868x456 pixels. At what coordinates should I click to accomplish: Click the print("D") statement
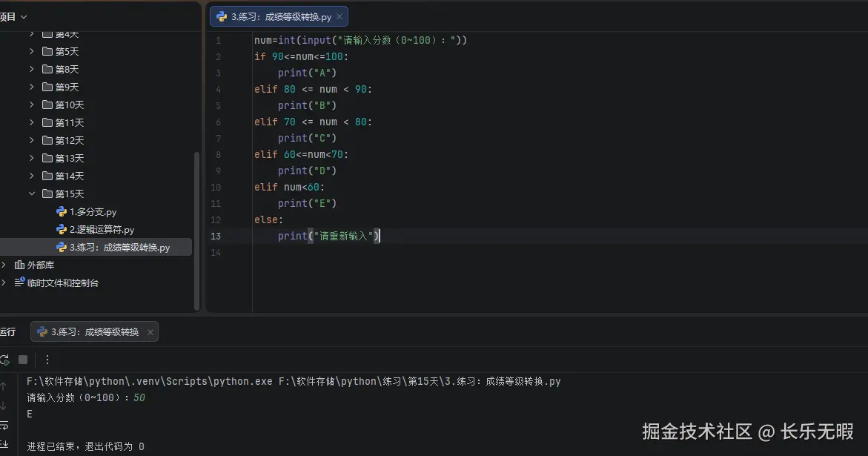[307, 171]
